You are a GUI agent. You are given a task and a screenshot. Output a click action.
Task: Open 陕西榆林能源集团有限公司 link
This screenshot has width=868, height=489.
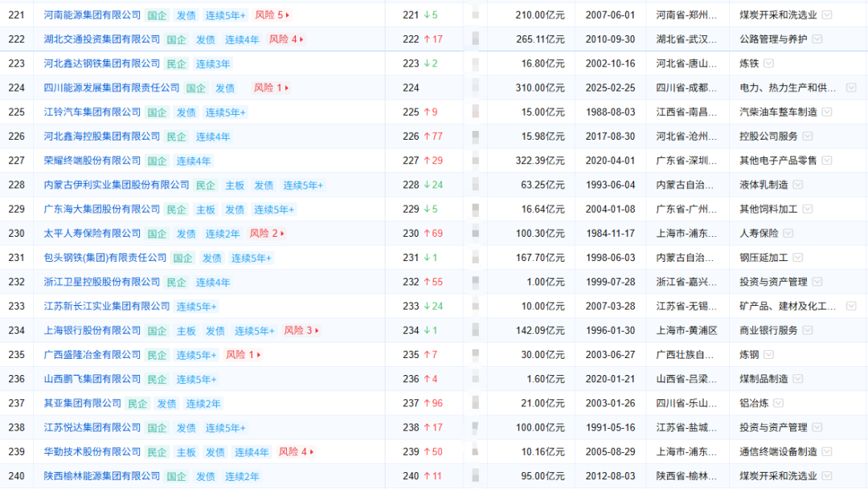coord(102,476)
